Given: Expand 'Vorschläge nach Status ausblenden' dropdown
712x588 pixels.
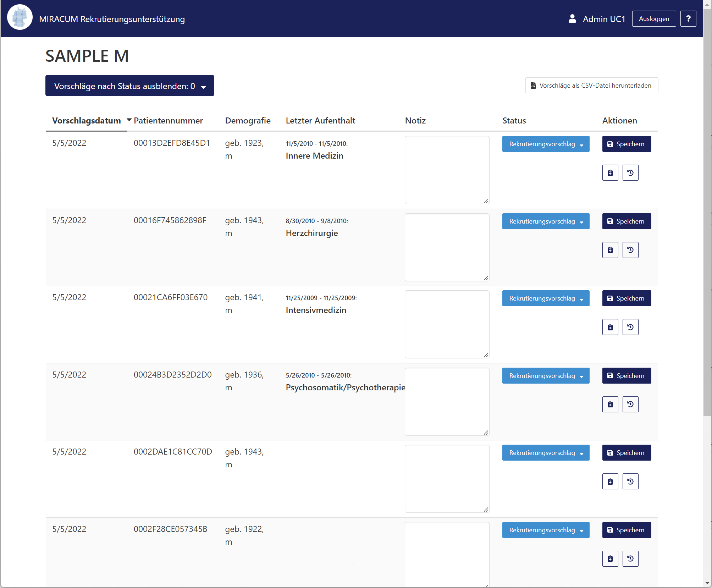Looking at the screenshot, I should [130, 86].
